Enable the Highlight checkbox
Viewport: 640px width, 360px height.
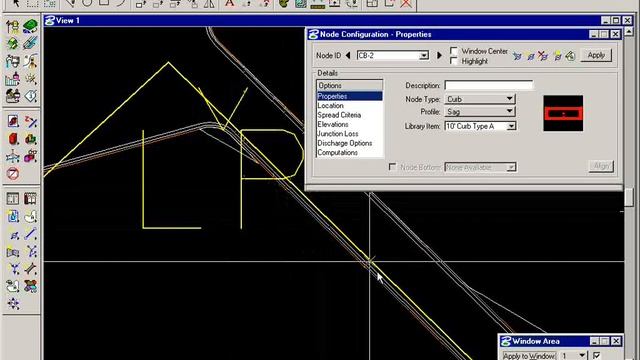pos(453,60)
